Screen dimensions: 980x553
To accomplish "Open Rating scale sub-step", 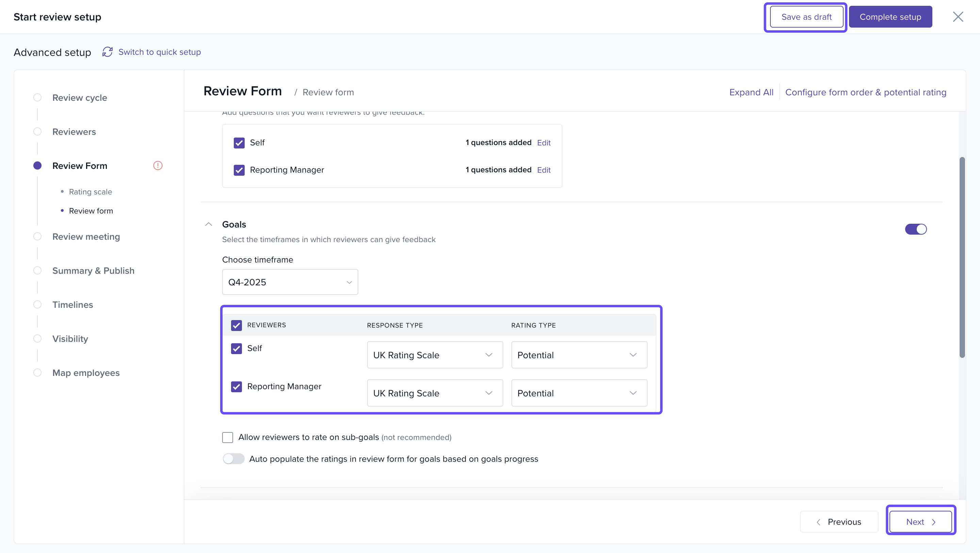I will [x=90, y=192].
